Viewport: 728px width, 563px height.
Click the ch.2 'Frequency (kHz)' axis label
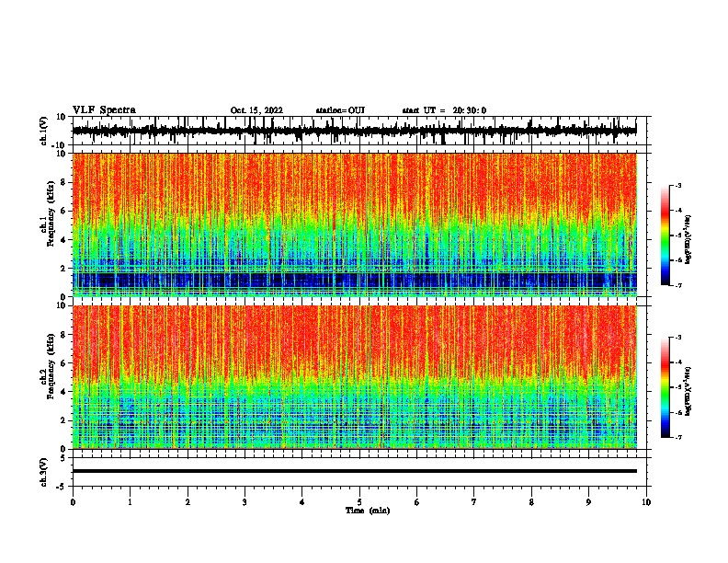click(51, 366)
